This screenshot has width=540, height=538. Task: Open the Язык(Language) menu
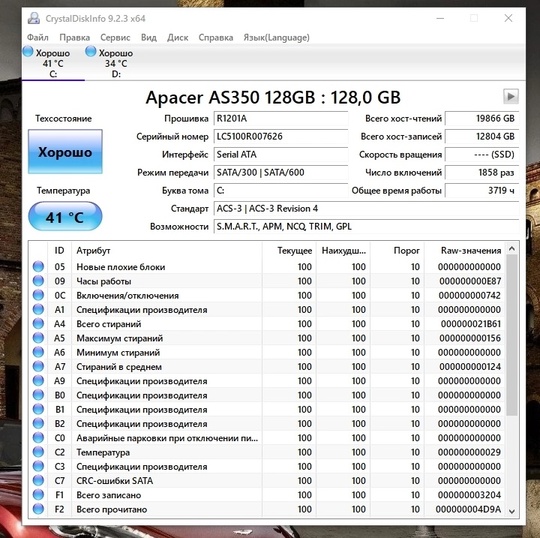(276, 37)
